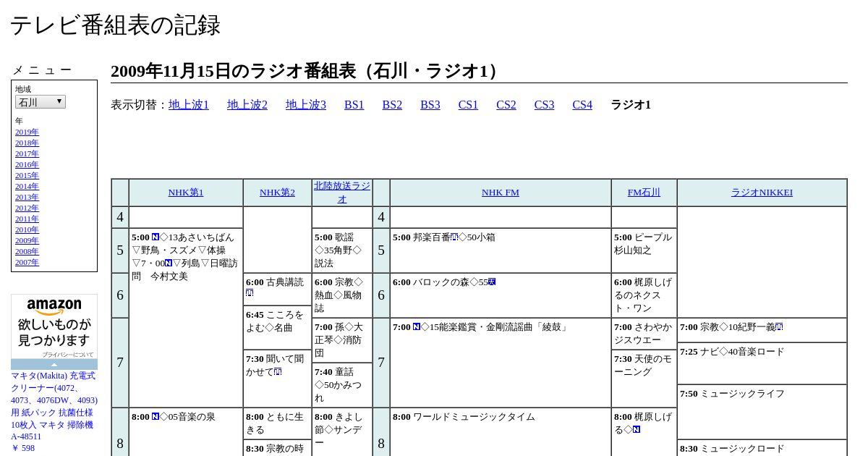Select the 7:25 ナビ◇40音楽ロード program cell

pyautogui.click(x=762, y=363)
